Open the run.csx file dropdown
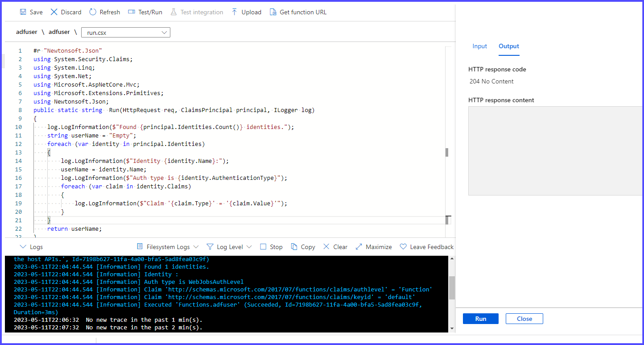 [x=126, y=33]
